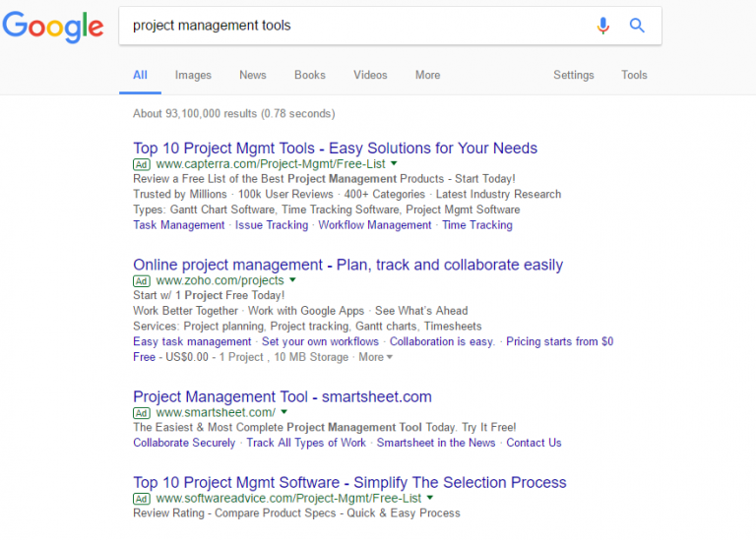Expand dropdown arrow next to smartsheet.com URL
Screen dimensions: 756x540
coord(283,412)
